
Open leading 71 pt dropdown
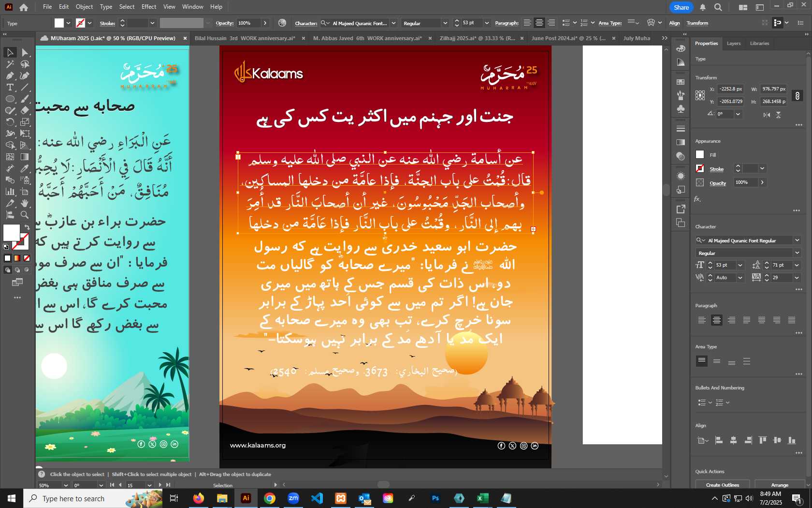(x=797, y=265)
